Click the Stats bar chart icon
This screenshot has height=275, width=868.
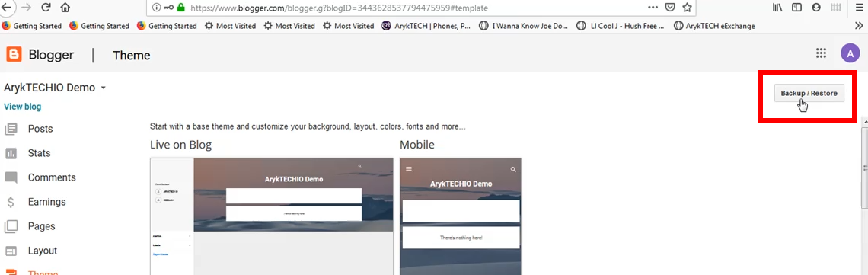11,153
